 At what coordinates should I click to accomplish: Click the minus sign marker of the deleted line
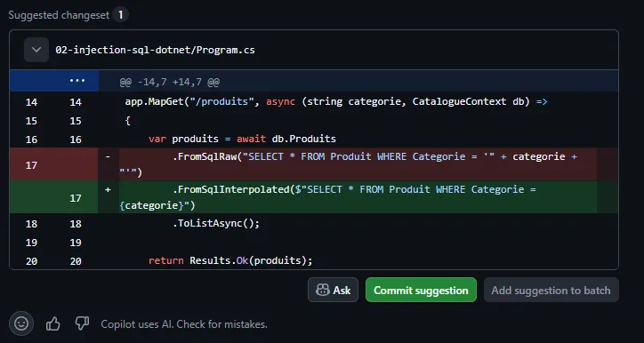tap(108, 156)
